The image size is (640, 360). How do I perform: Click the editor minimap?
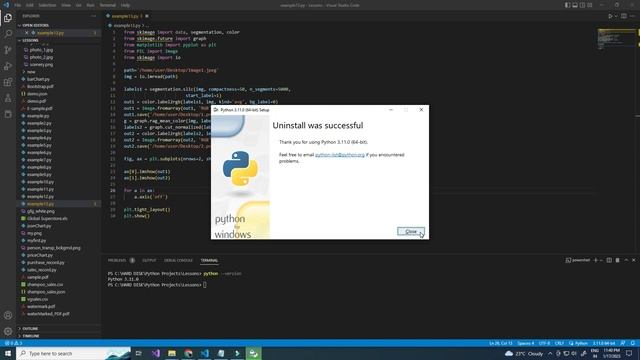(616, 39)
